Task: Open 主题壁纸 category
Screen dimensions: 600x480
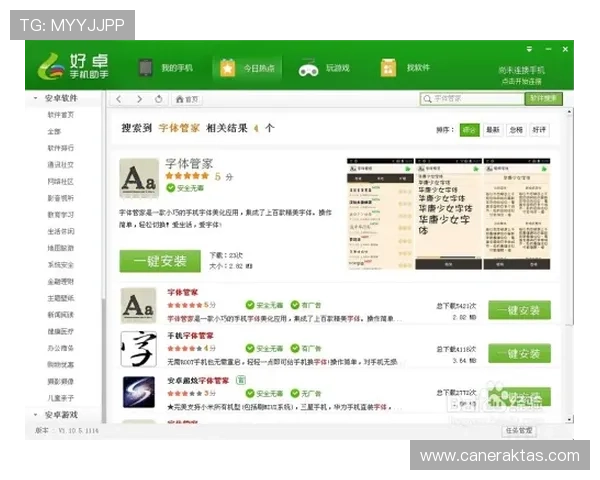Action: pos(60,298)
